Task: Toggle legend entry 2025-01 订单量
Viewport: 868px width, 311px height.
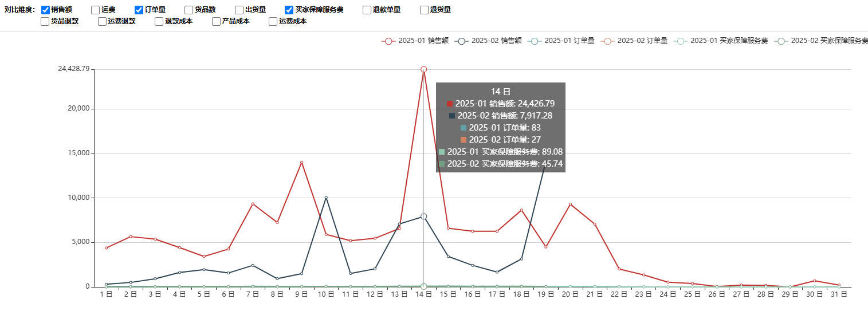Action: coord(561,41)
